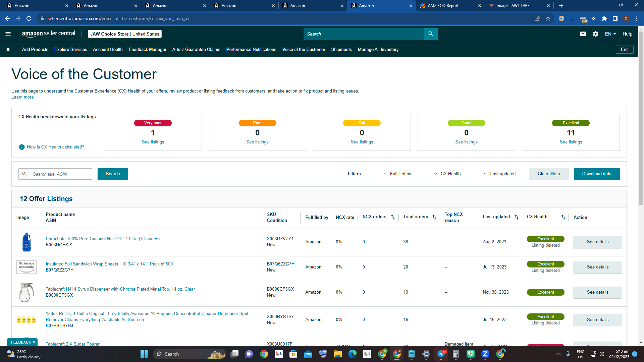
Task: Open the messages envelope icon
Action: click(x=583, y=34)
